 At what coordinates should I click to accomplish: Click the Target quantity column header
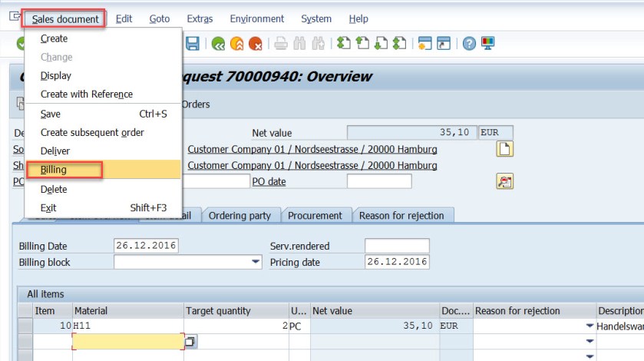236,311
